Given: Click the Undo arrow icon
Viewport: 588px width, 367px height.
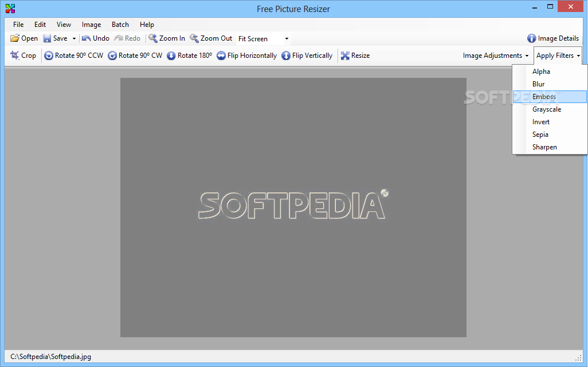Looking at the screenshot, I should click(x=86, y=38).
